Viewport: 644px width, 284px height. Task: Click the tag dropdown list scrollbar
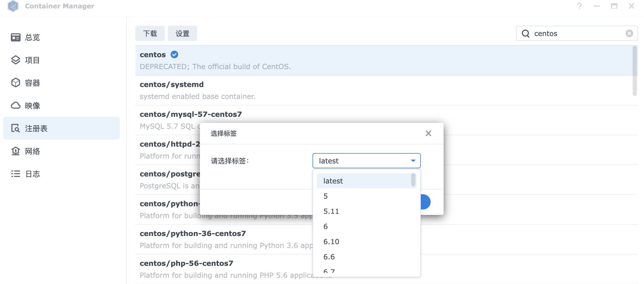[413, 180]
